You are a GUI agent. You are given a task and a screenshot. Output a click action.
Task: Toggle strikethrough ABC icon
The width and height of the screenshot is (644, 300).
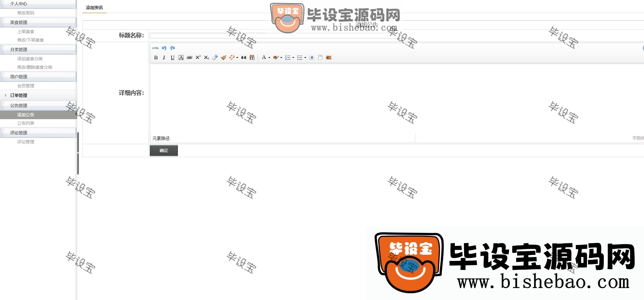click(x=190, y=57)
